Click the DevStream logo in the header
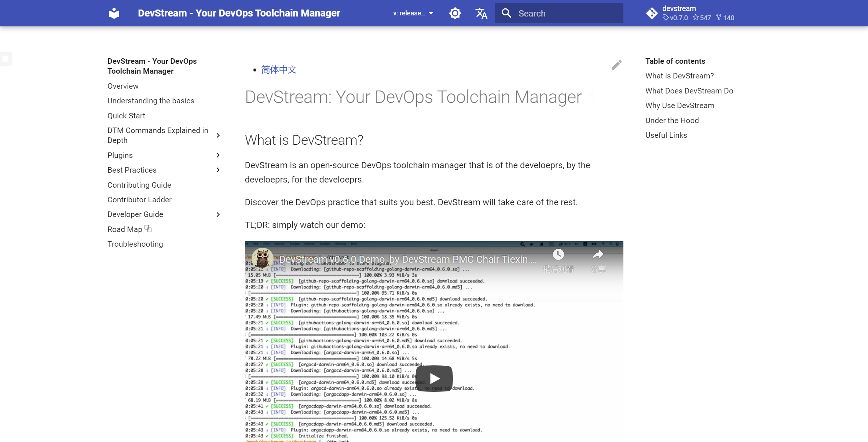Viewport: 868px width, 442px height. click(114, 13)
